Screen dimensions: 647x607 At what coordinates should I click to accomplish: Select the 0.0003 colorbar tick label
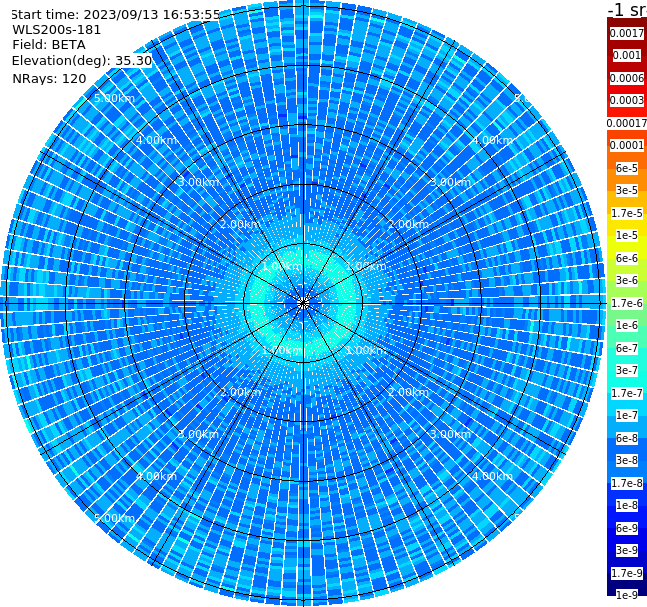tap(627, 100)
